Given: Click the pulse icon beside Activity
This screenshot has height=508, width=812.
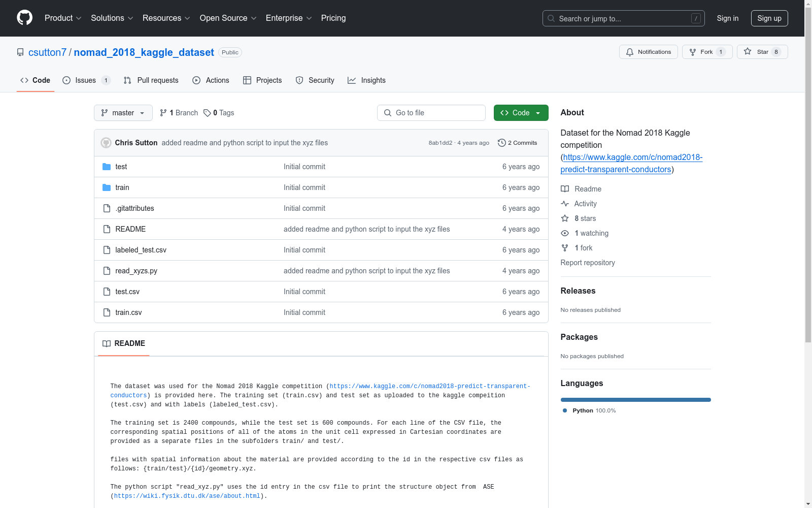Looking at the screenshot, I should (565, 204).
